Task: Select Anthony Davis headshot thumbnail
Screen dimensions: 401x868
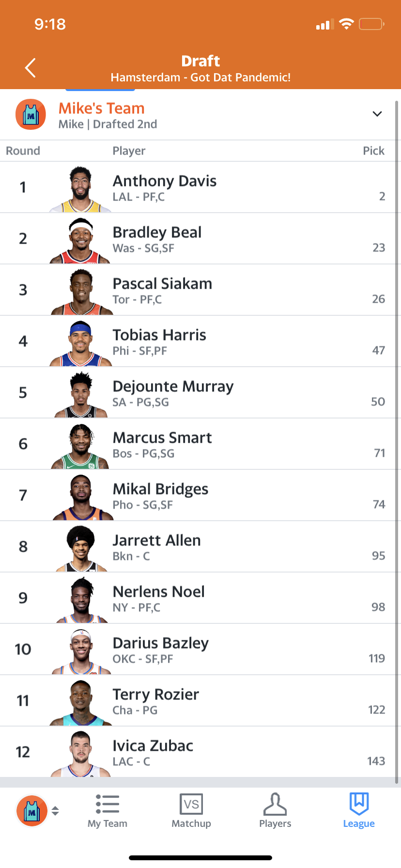Action: point(80,189)
